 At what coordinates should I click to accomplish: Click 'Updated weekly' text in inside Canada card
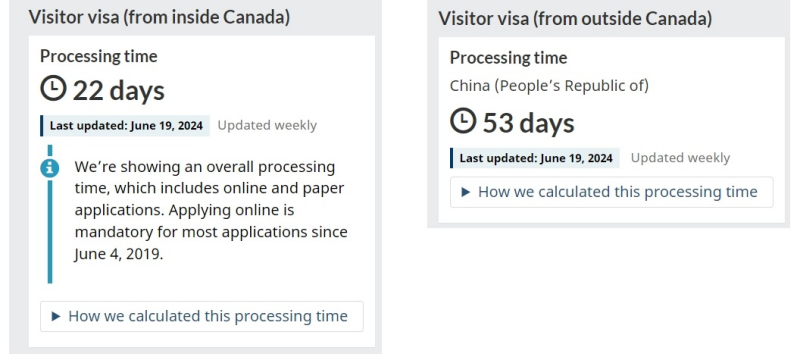[x=267, y=125]
